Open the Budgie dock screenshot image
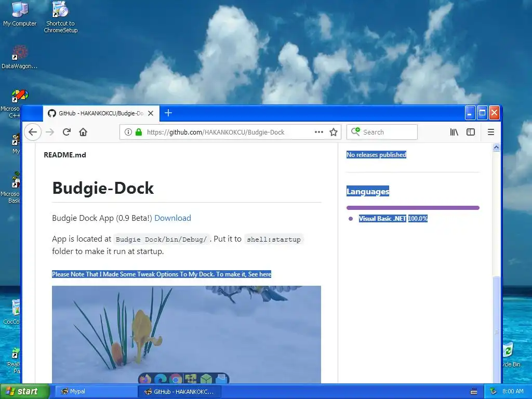532x399 pixels. point(187,335)
